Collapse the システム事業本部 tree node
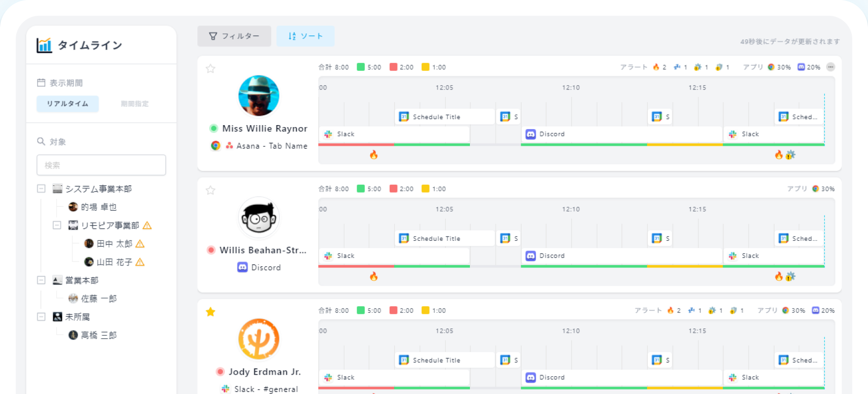The image size is (868, 394). (41, 189)
